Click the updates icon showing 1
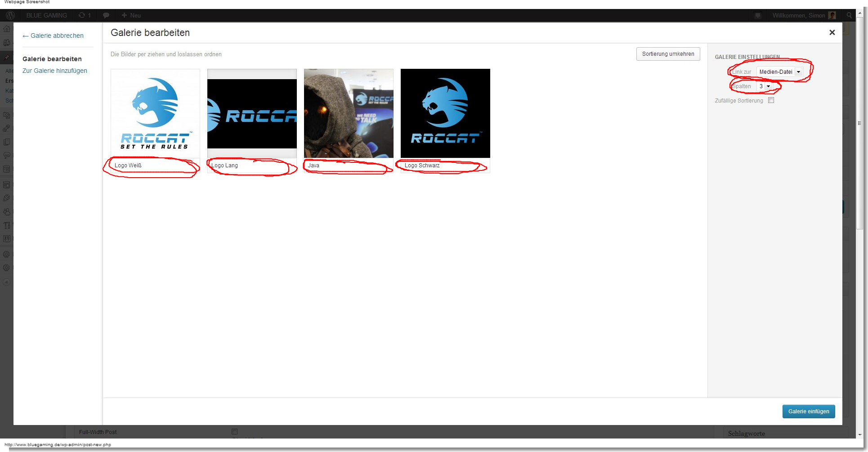868x452 pixels. (85, 15)
